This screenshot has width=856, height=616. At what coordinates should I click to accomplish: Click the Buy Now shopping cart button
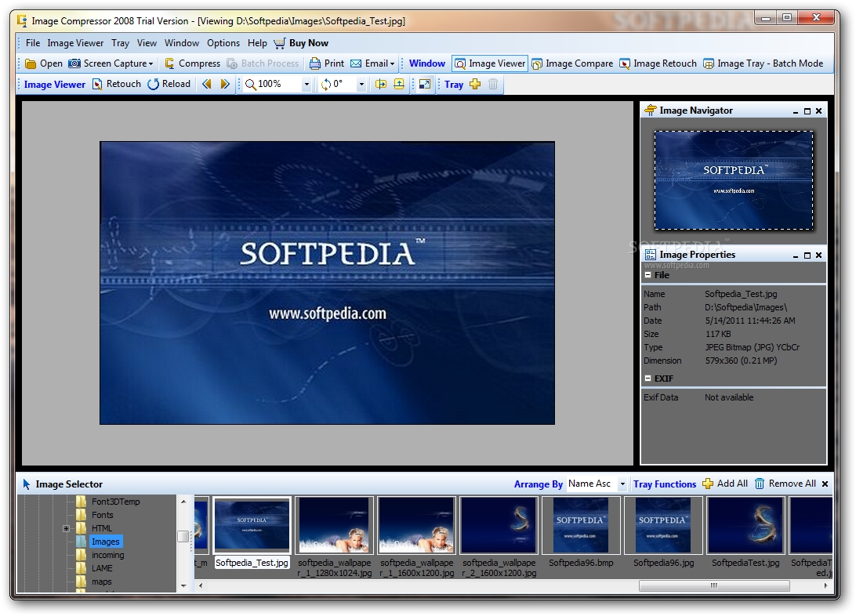tap(301, 43)
